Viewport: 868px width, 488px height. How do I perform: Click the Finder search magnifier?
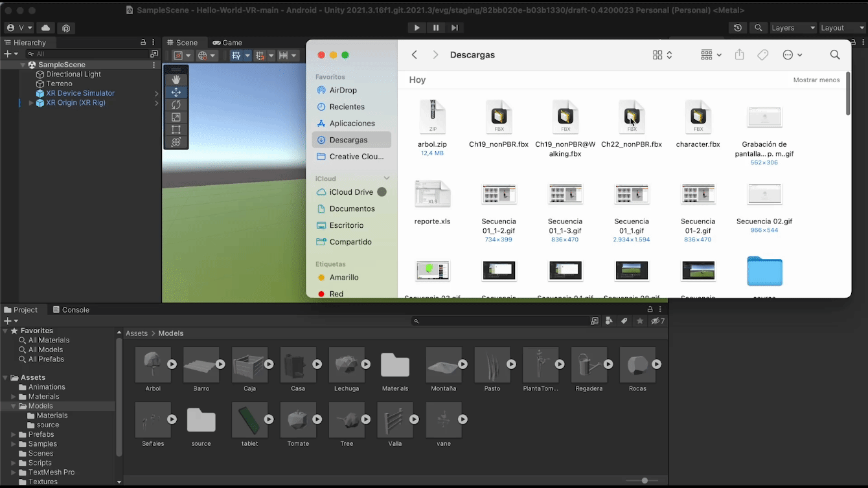tap(835, 55)
